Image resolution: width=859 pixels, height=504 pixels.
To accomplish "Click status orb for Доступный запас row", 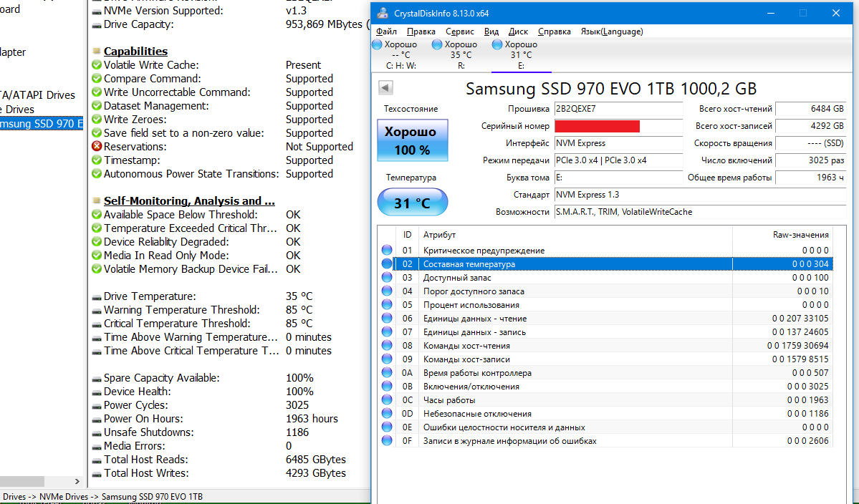I will pos(387,278).
